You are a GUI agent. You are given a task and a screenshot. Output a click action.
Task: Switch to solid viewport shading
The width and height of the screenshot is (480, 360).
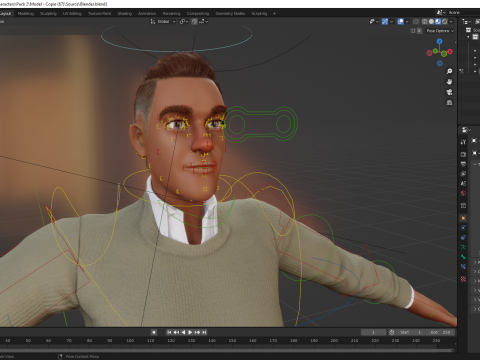[431, 22]
